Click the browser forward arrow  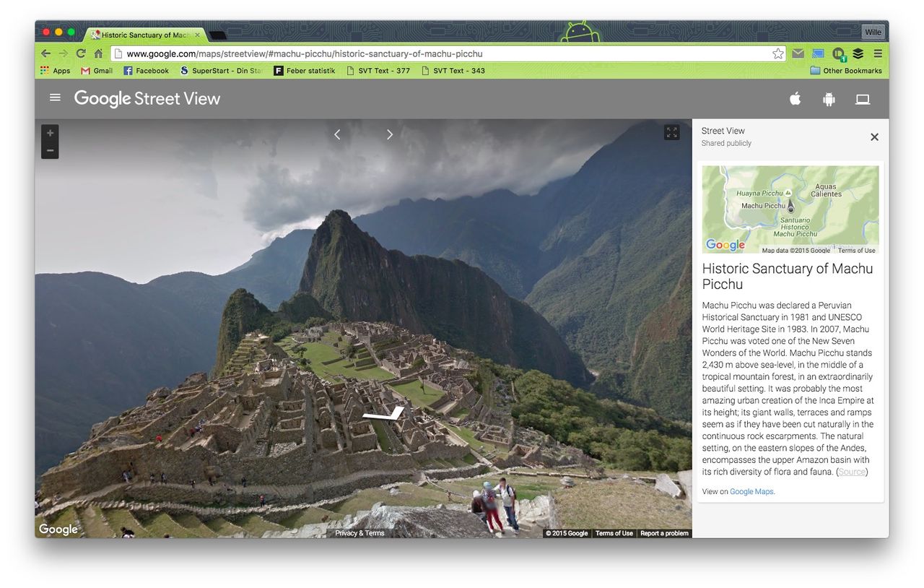click(x=64, y=53)
